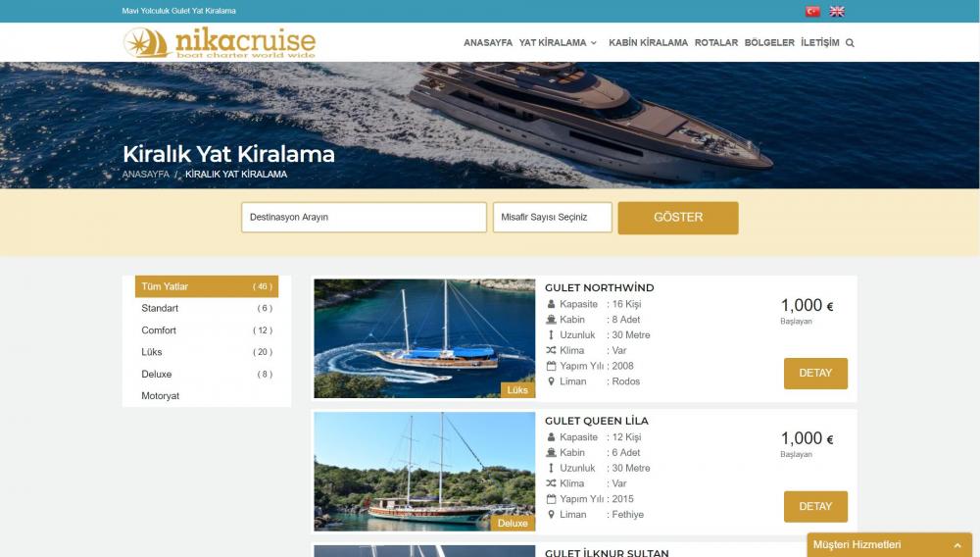Screen dimensions: 980x557
Task: Open the Kabin Kiralama menu item
Action: (648, 42)
